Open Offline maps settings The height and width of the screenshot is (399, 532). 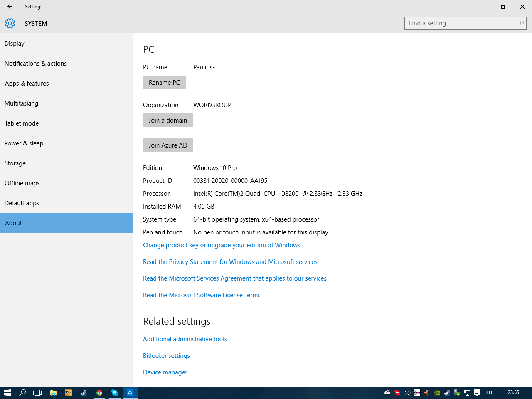[66, 183]
